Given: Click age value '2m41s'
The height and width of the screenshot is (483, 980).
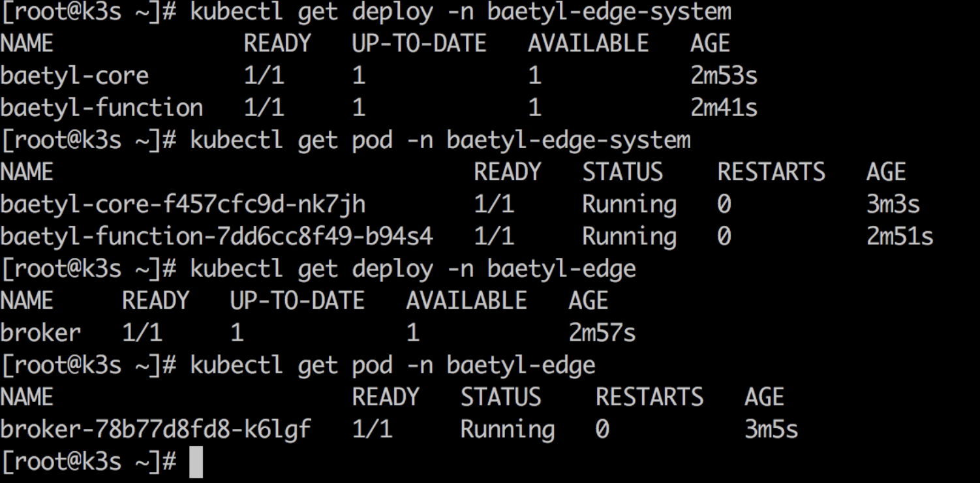Looking at the screenshot, I should 724,108.
